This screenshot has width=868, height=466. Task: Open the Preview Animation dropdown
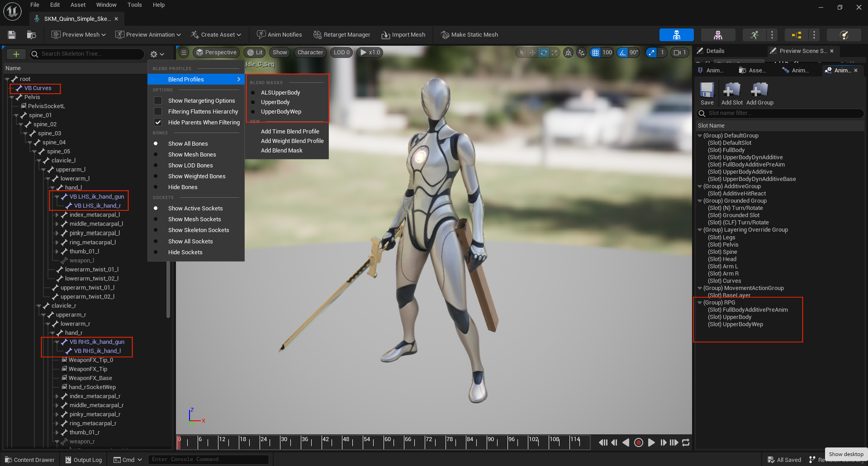point(148,35)
